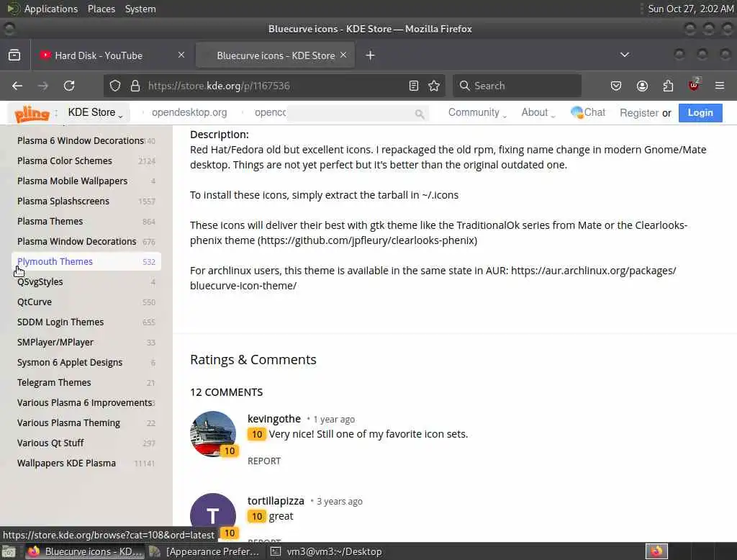Open tortillapizza's profile name link
737x560 pixels.
[276, 501]
